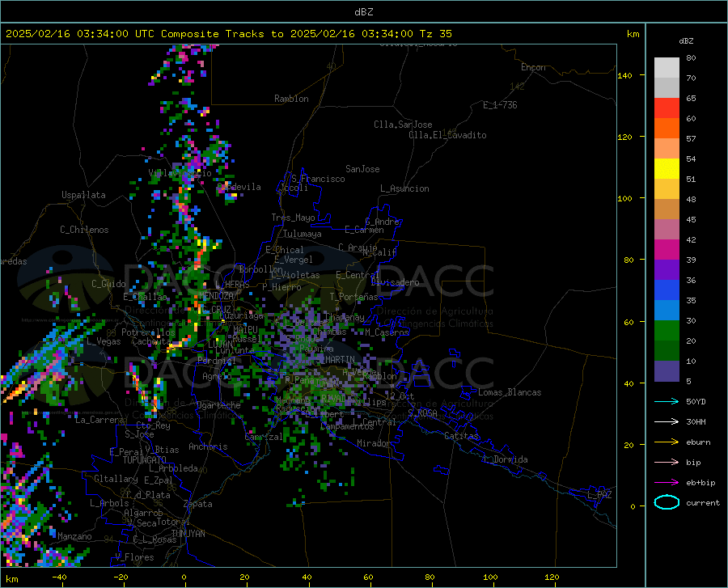
Task: Click the 'Encon' map label
Action: pos(533,67)
